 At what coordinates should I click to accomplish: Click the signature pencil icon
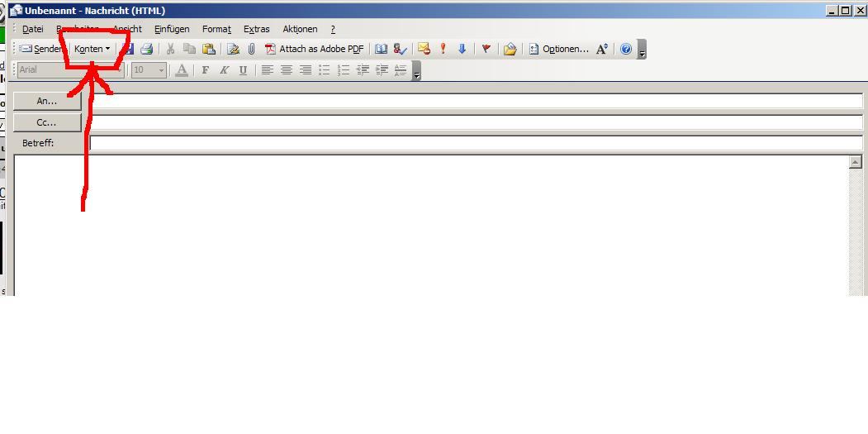[233, 49]
